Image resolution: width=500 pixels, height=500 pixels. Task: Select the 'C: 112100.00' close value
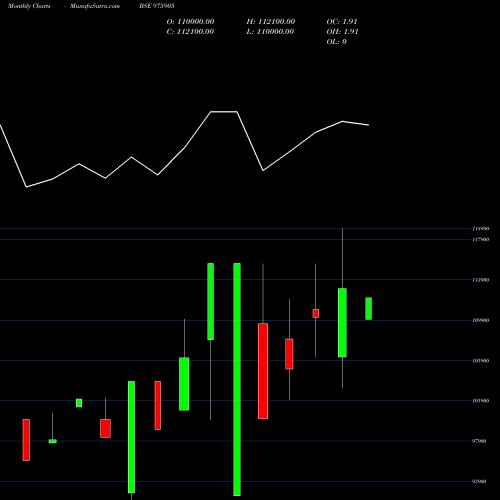coord(190,32)
